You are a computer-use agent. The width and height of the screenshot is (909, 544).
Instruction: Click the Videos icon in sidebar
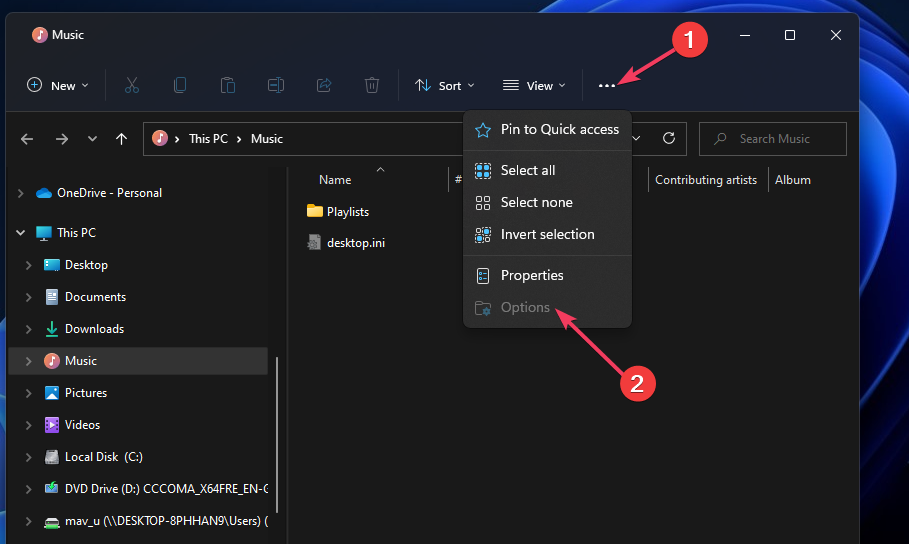click(x=52, y=425)
